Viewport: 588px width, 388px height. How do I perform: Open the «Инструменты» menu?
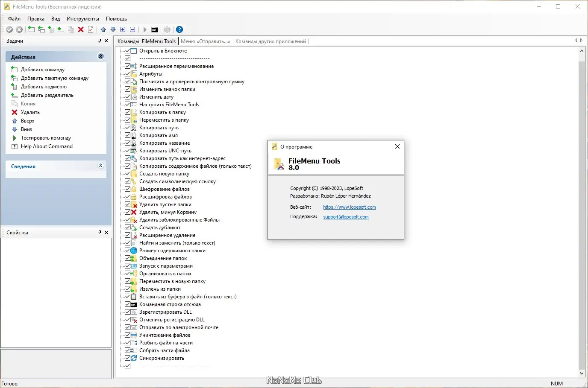coord(83,19)
